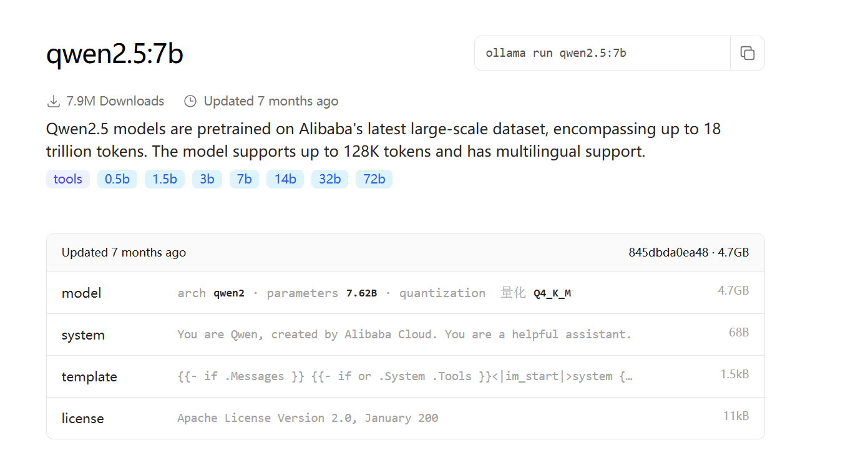The height and width of the screenshot is (465, 868).
Task: Select the tools tag
Action: [x=68, y=179]
